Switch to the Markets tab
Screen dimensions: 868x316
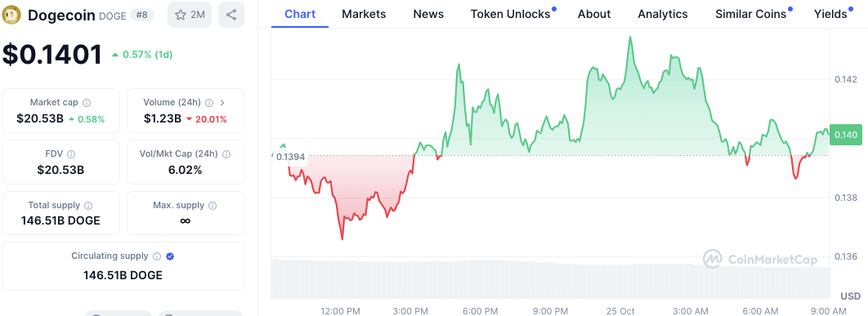tap(364, 14)
